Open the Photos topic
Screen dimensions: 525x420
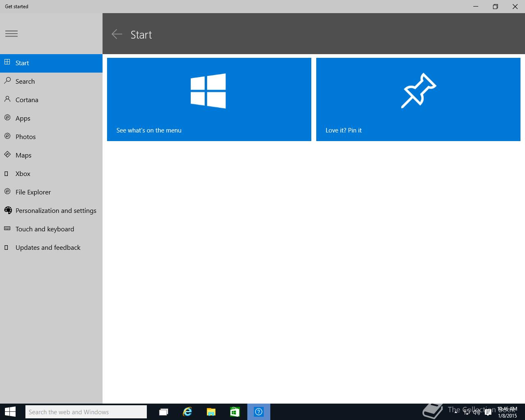point(51,137)
